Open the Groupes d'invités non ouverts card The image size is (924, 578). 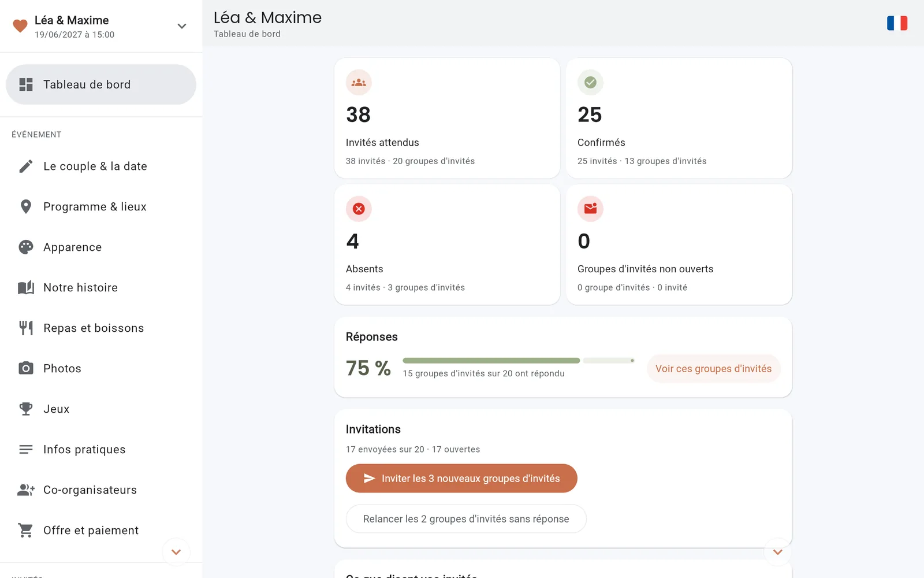tap(679, 244)
